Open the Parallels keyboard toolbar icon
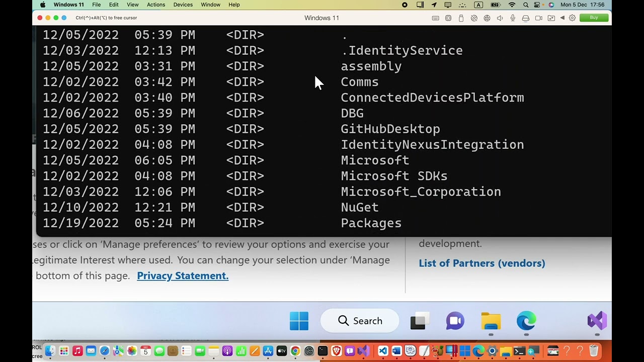Viewport: 644px width, 362px height. [435, 18]
